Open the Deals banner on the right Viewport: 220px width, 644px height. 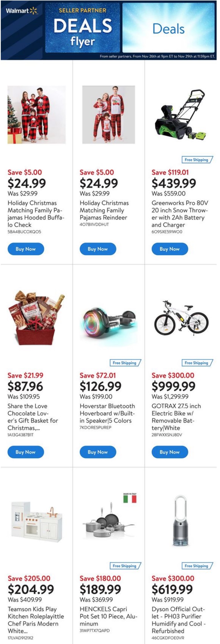coord(168,28)
